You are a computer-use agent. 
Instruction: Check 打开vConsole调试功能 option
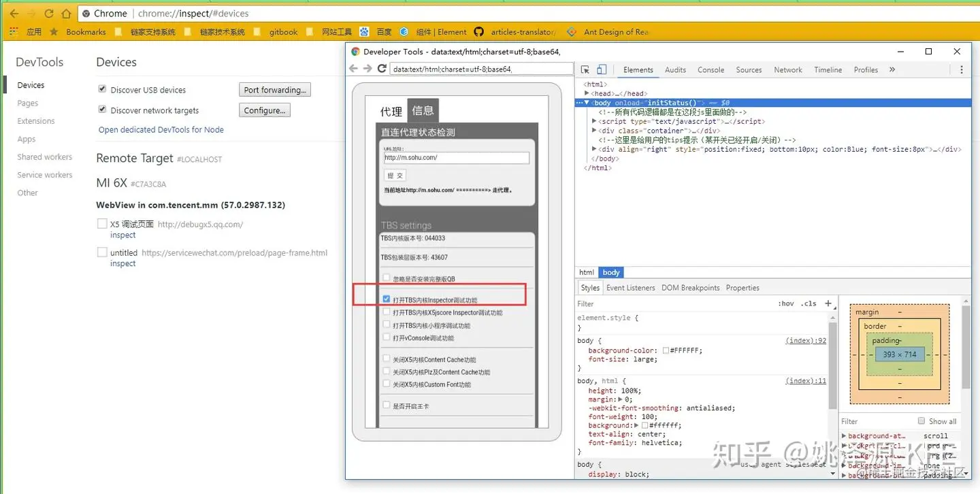pyautogui.click(x=387, y=337)
